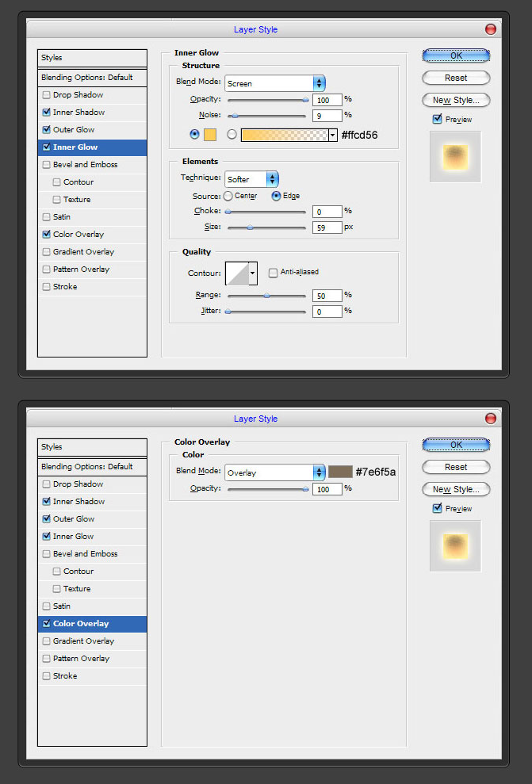Enable Stroke checkbox in bottom dialog

[47, 676]
